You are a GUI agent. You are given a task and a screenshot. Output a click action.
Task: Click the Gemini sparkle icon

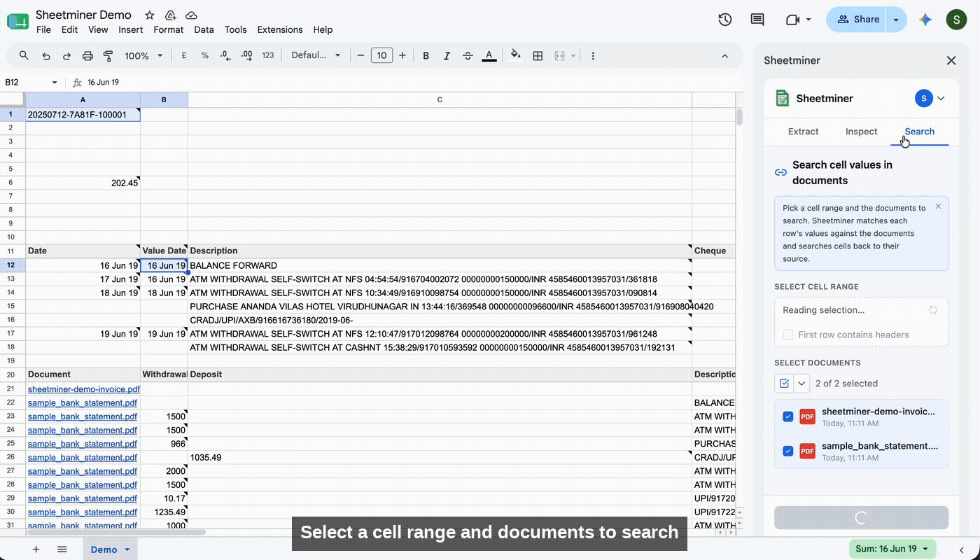(925, 20)
